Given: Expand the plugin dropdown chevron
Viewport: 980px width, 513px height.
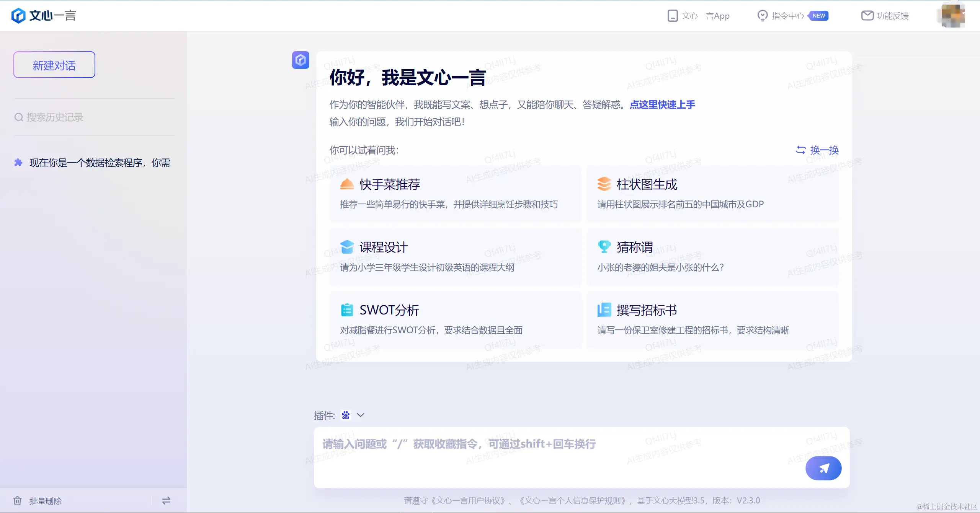Looking at the screenshot, I should 361,415.
